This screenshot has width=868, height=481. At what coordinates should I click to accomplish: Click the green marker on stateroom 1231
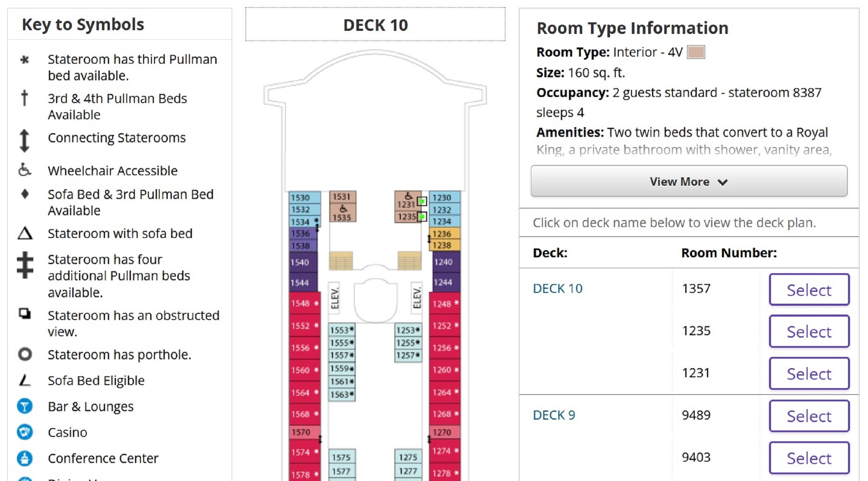422,201
